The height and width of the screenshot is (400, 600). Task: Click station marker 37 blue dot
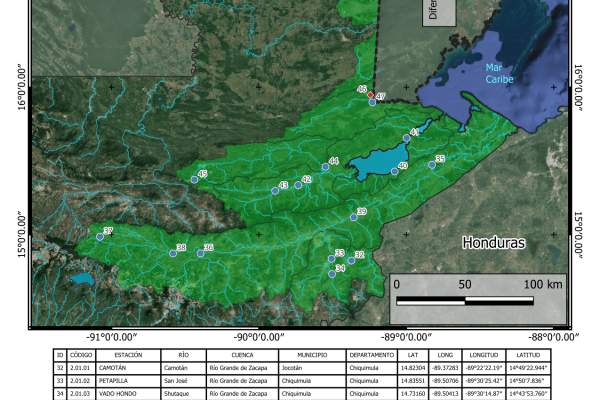(100, 236)
